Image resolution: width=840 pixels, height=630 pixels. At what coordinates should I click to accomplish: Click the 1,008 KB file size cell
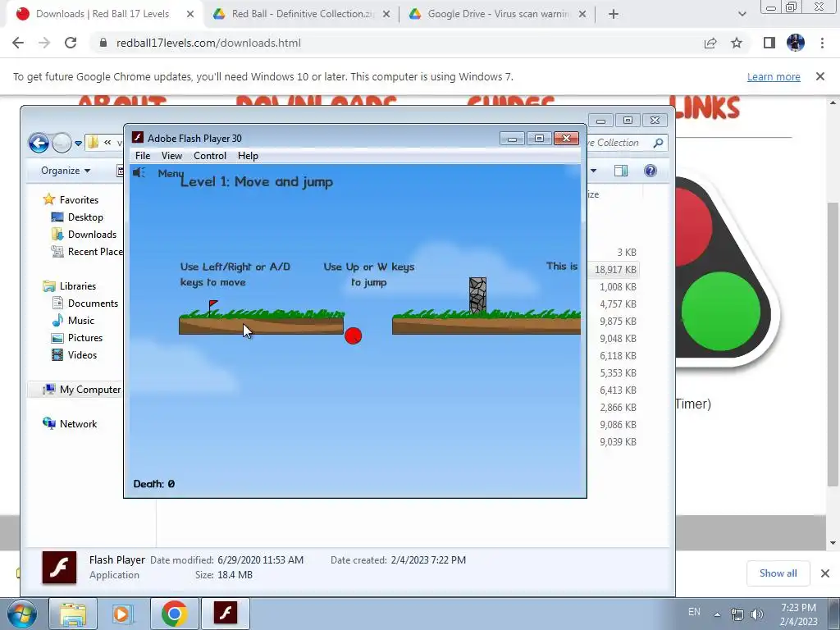tap(618, 286)
